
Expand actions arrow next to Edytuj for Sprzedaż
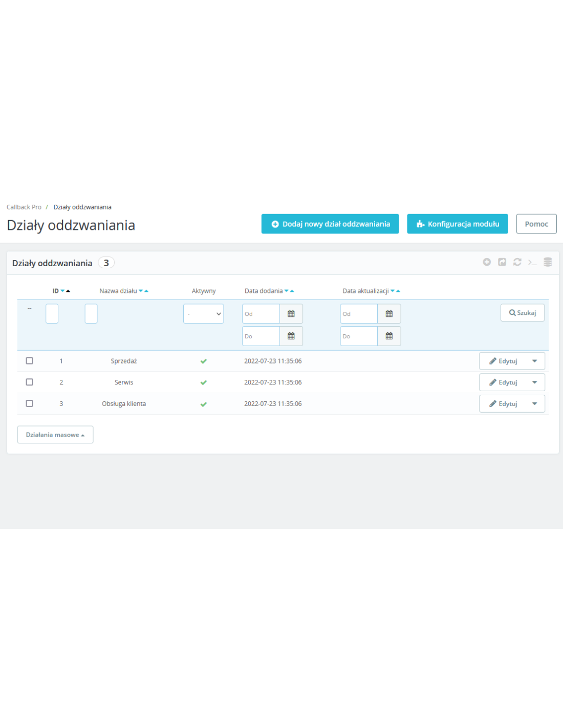(x=534, y=361)
